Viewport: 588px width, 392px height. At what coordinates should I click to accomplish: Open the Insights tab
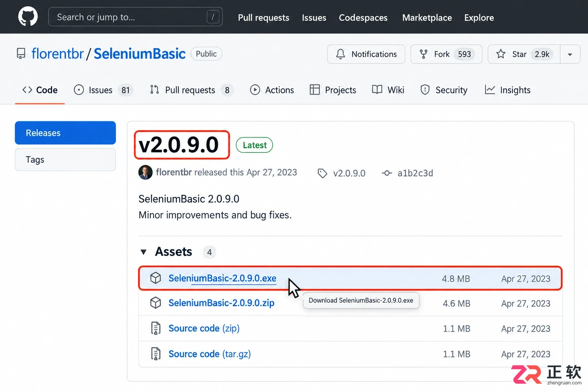coord(508,90)
